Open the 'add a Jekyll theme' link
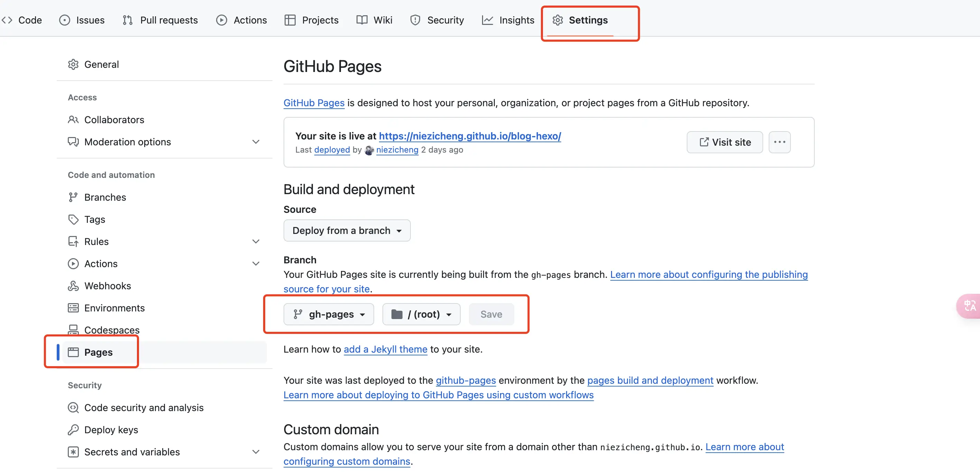 (385, 349)
